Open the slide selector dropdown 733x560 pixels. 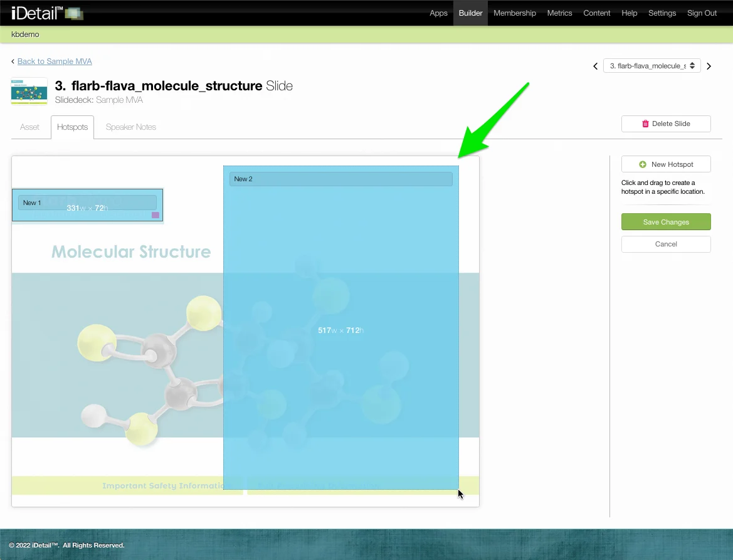pyautogui.click(x=651, y=66)
